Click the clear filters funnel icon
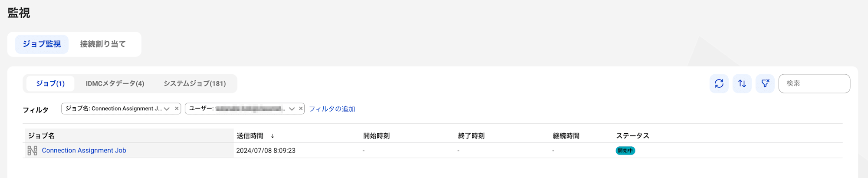868x178 pixels. coord(765,83)
